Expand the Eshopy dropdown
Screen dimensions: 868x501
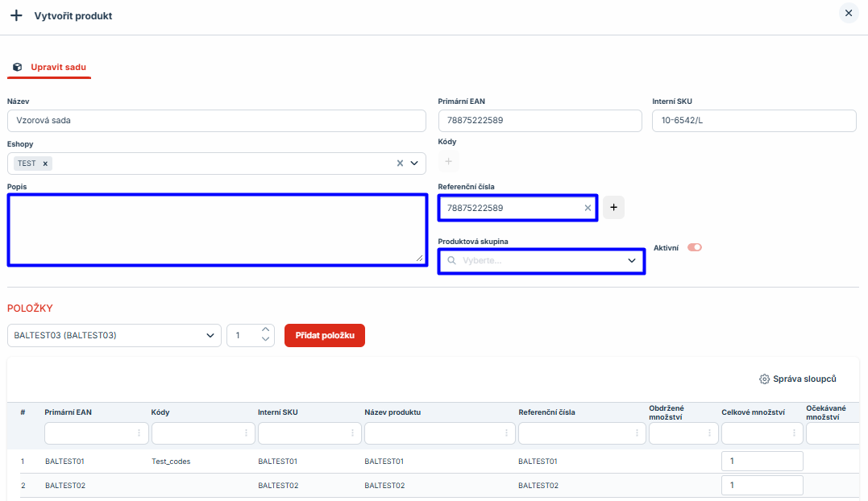point(415,164)
